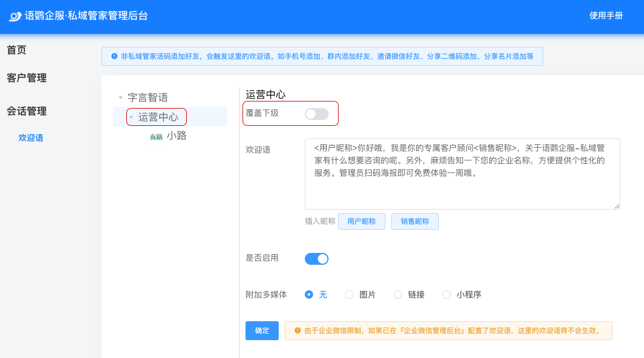
Task: Select the 图片 media radio option
Action: pyautogui.click(x=349, y=294)
